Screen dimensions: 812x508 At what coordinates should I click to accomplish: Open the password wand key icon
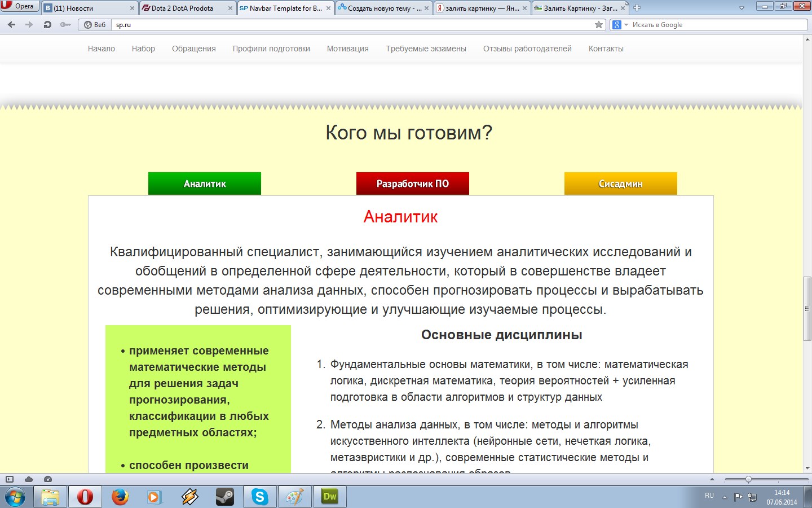tap(65, 25)
